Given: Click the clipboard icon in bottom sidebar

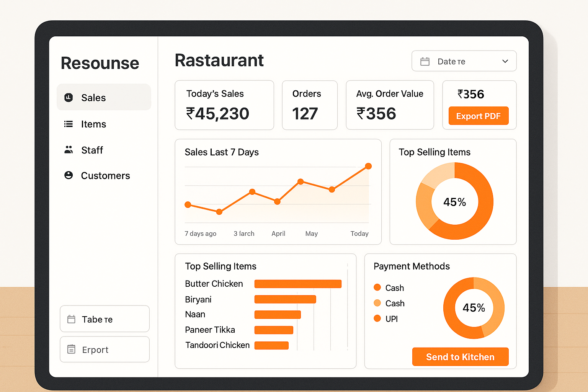Looking at the screenshot, I should click(71, 349).
